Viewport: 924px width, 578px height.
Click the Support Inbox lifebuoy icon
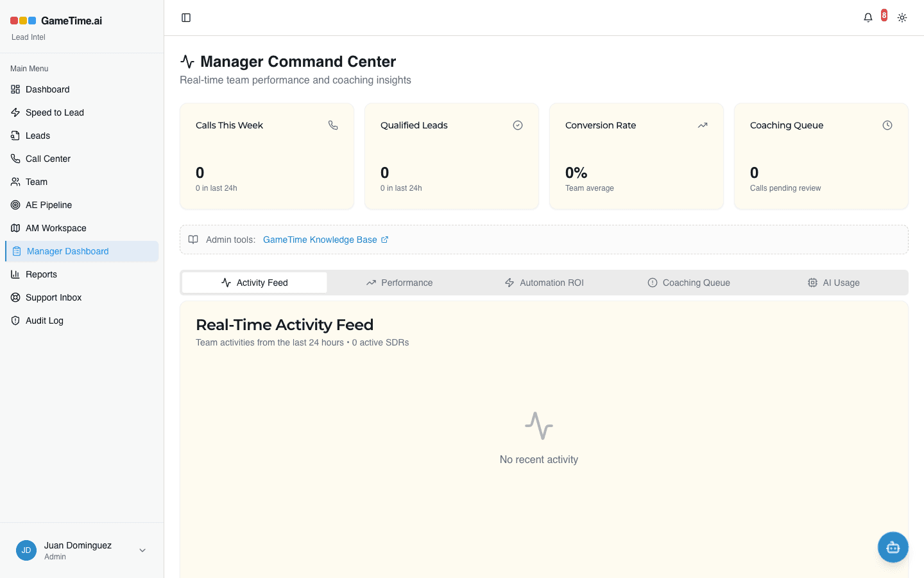pyautogui.click(x=15, y=297)
